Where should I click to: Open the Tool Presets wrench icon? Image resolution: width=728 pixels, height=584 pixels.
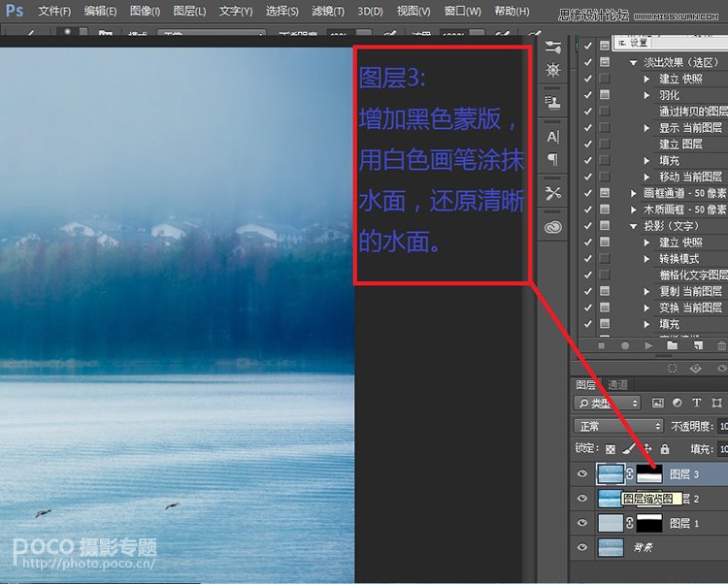coord(552,193)
